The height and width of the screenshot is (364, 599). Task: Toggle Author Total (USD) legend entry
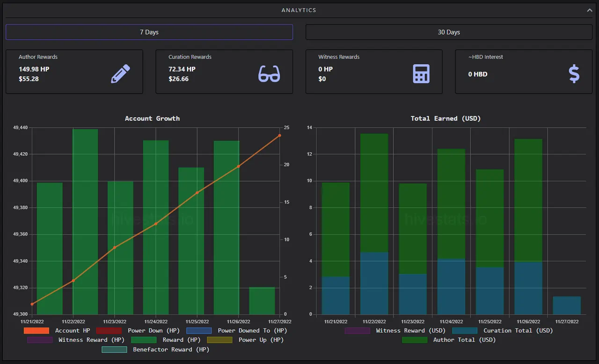click(449, 340)
